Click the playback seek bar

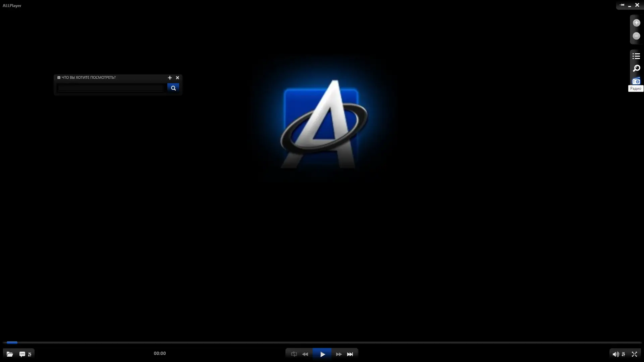322,343
